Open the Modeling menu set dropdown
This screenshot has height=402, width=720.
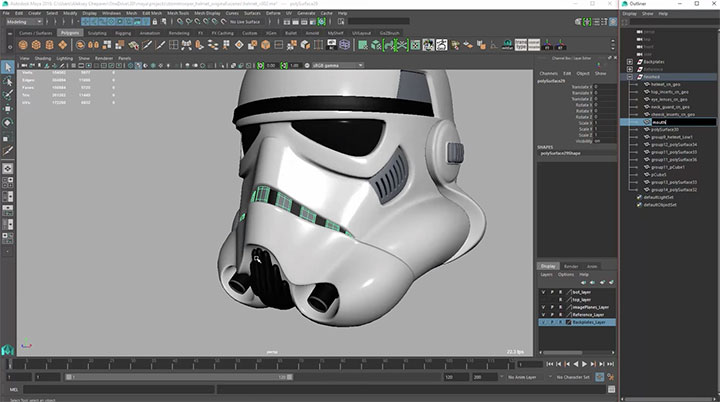(x=23, y=22)
